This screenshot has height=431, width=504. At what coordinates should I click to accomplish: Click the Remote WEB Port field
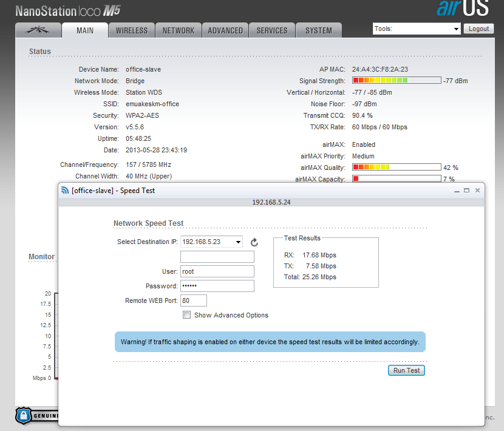point(194,300)
